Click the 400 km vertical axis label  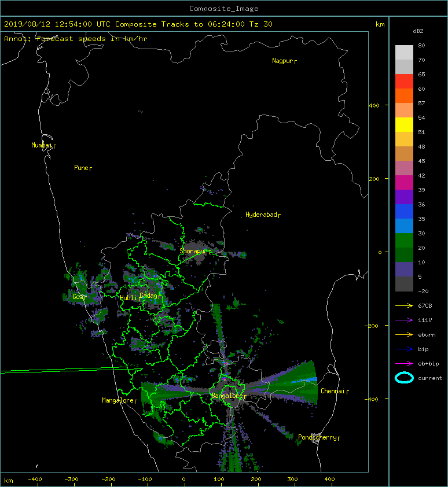tap(374, 106)
